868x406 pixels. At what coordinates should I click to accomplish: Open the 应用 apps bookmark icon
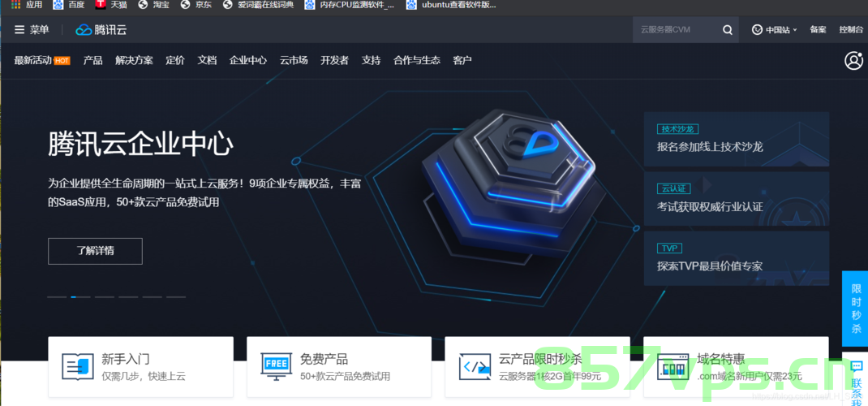[x=16, y=5]
